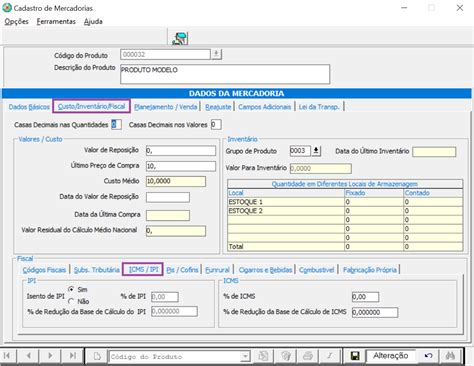Open Códigos Fiscais sub-tab
Screen dimensions: 474x366
(44, 270)
